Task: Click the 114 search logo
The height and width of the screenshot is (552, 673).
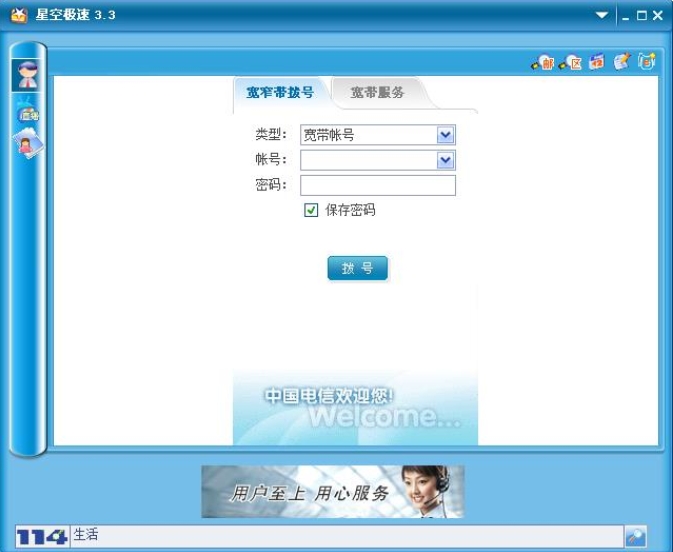Action: coord(42,536)
